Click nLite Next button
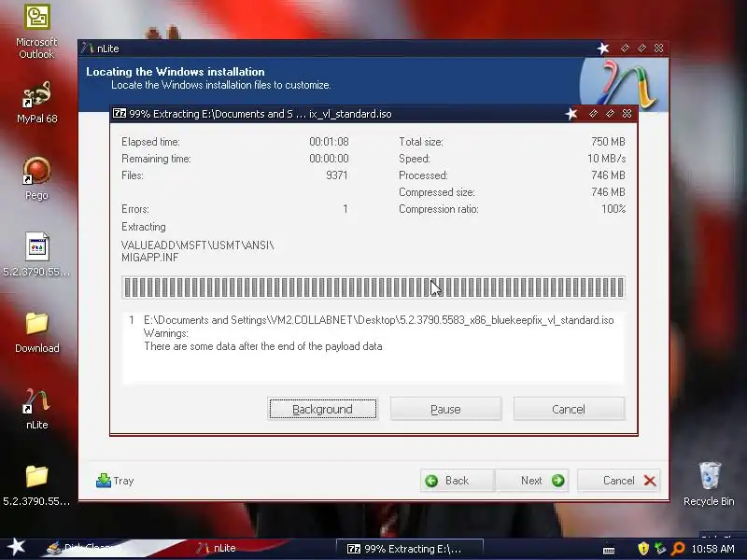Viewport: 747px width, 560px height. [x=532, y=481]
